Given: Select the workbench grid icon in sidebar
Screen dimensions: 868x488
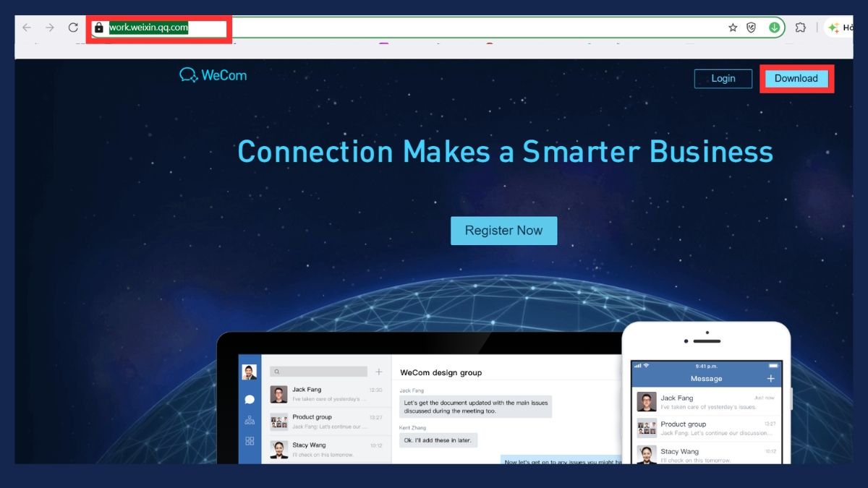Looking at the screenshot, I should click(250, 441).
